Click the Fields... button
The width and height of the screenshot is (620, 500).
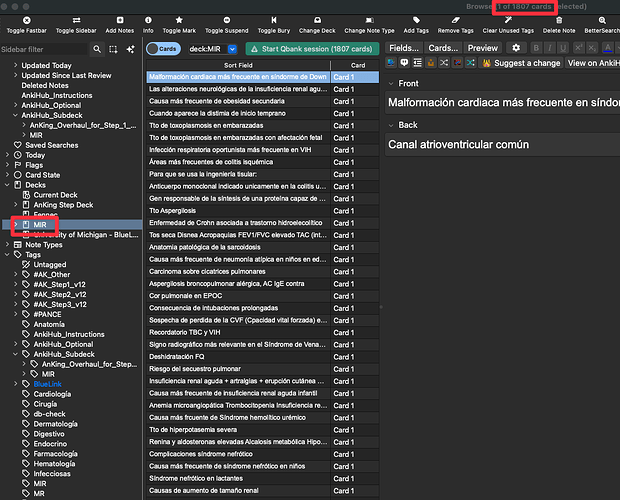404,48
